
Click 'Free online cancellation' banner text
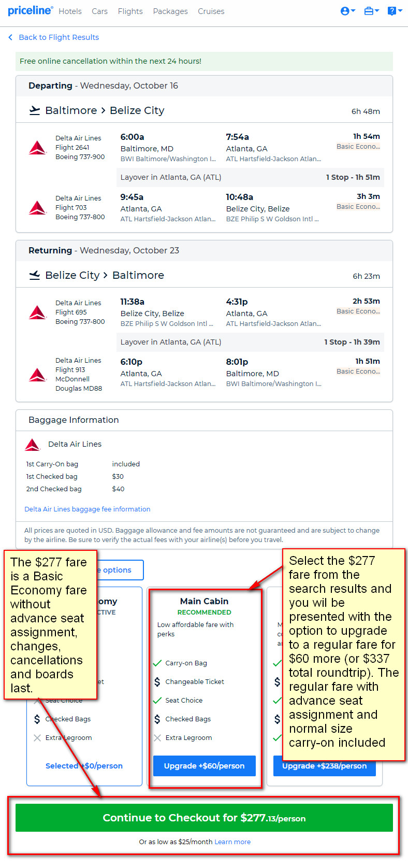coord(110,61)
